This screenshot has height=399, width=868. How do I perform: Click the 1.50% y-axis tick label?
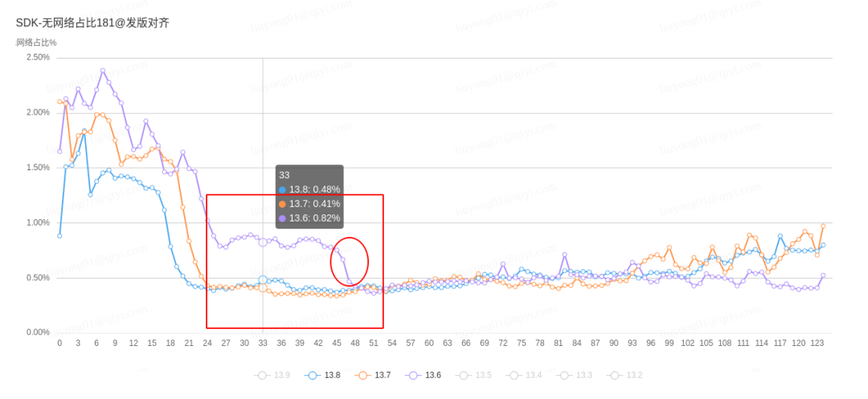coord(39,168)
